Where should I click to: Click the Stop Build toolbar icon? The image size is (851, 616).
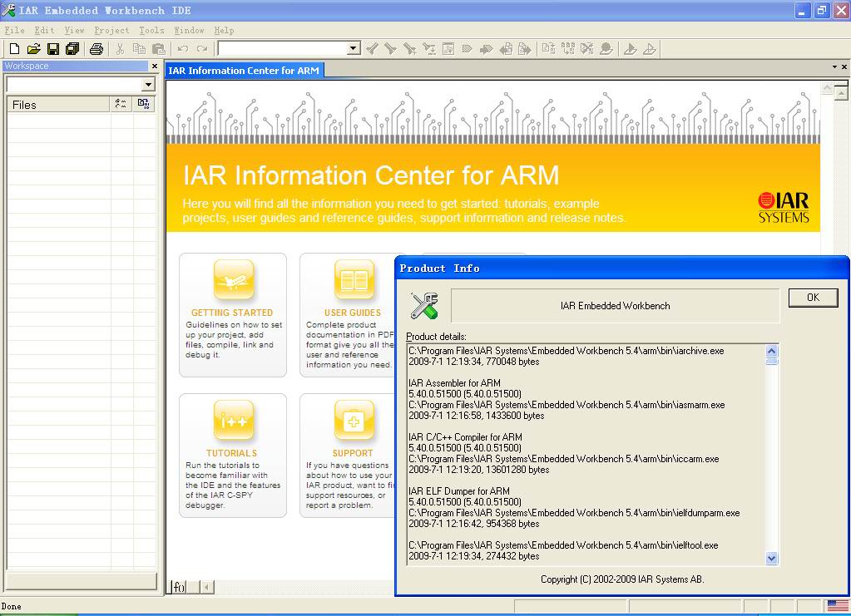tap(587, 49)
